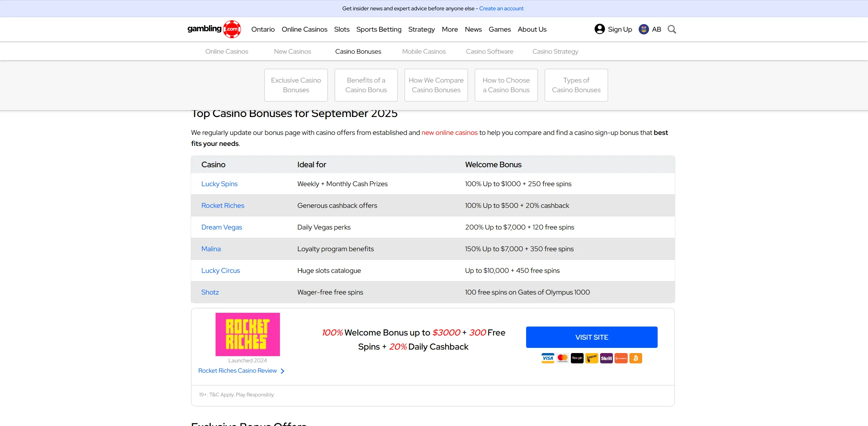This screenshot has width=868, height=426.
Task: Open the search magnifier icon
Action: point(672,29)
